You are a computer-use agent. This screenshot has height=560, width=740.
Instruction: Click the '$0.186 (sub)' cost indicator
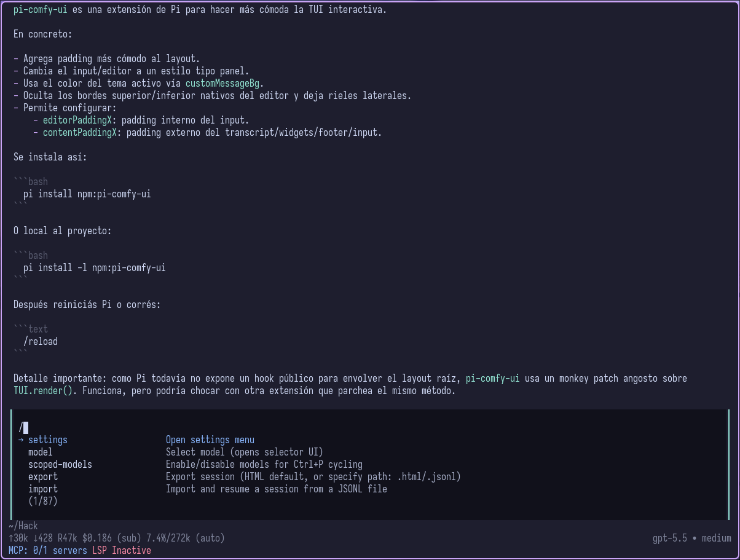(x=112, y=538)
